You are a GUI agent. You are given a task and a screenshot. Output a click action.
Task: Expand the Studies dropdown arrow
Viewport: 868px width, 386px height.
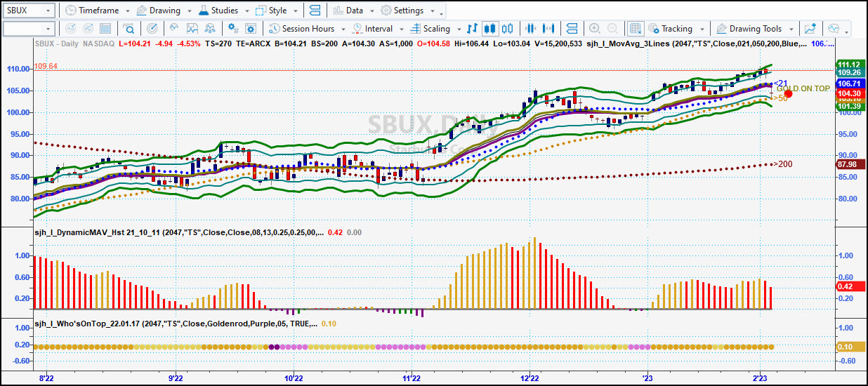(246, 11)
